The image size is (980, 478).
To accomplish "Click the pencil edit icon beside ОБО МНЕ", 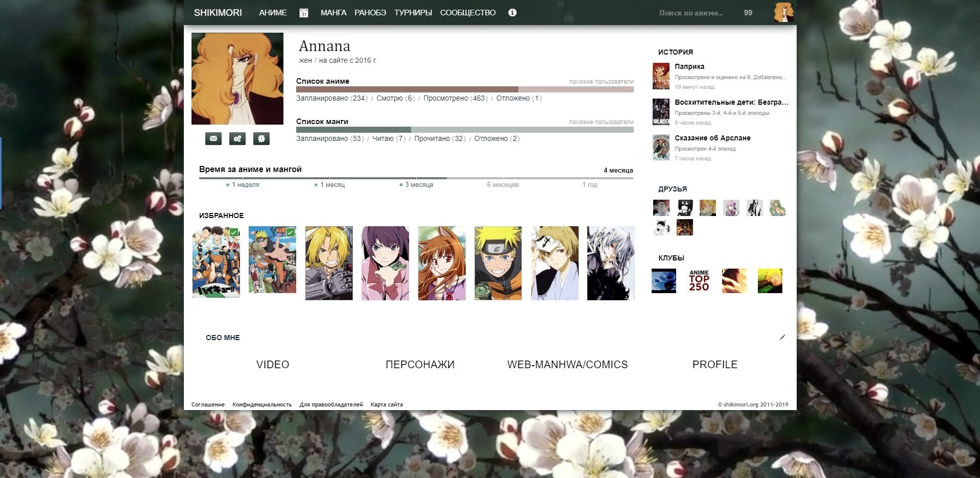I will [782, 337].
